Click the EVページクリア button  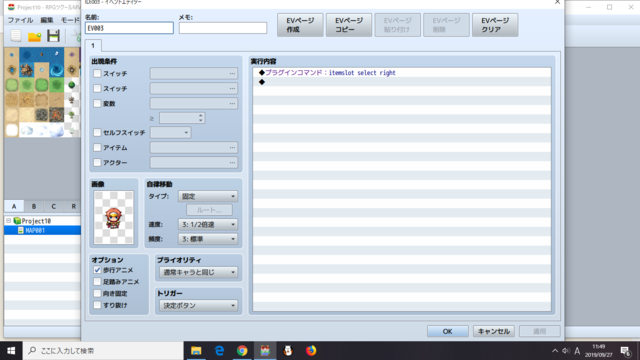(x=495, y=25)
